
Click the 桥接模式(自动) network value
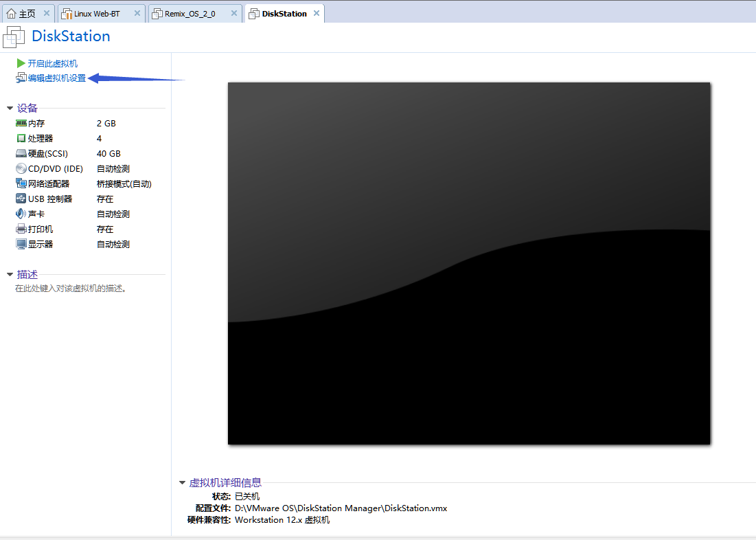(x=124, y=184)
